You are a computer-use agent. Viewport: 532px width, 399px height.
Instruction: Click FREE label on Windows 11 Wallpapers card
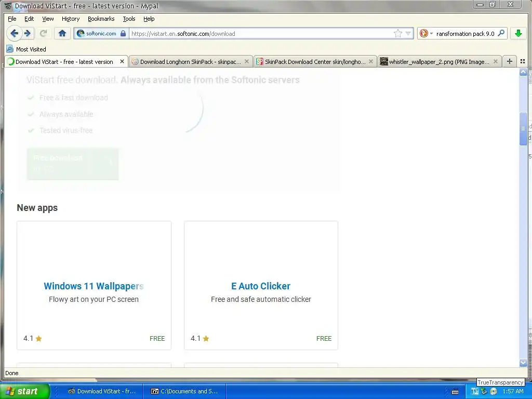point(157,339)
